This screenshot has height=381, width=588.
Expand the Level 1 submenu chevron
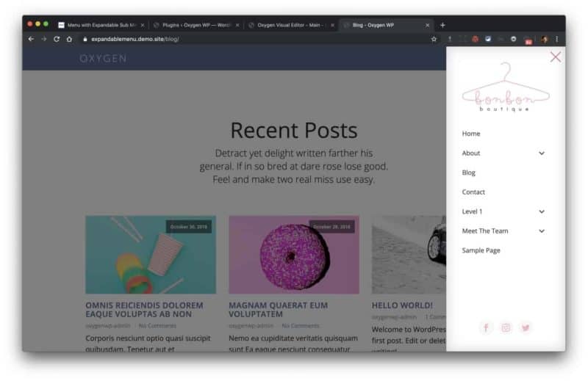[542, 211]
